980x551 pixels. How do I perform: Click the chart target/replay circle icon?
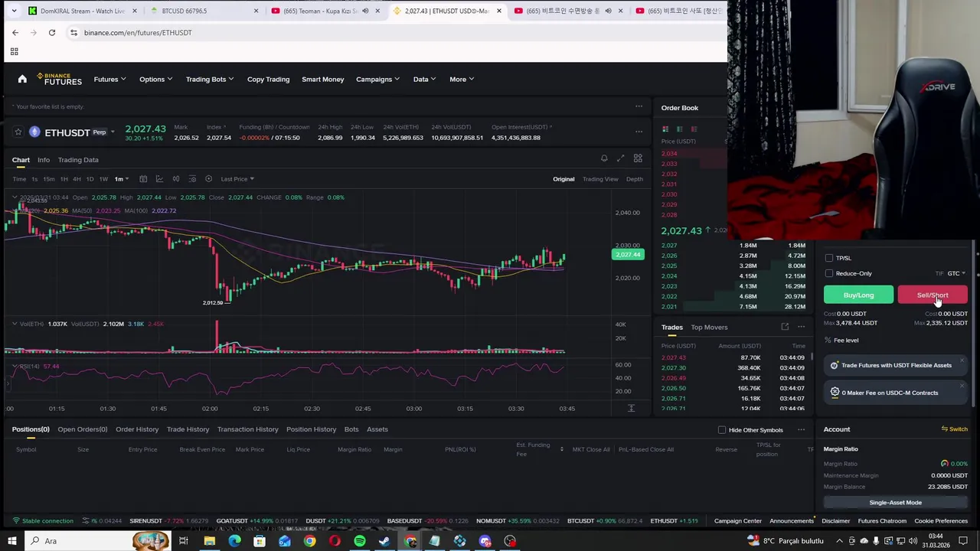(208, 179)
